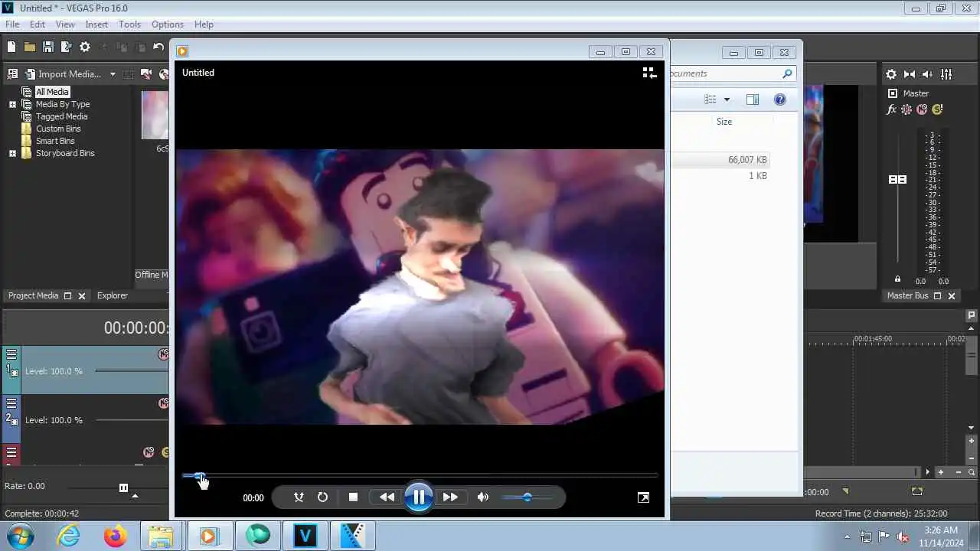Screen dimensions: 980x551
Task: Expand Storyboard Bins tree node
Action: (x=12, y=153)
